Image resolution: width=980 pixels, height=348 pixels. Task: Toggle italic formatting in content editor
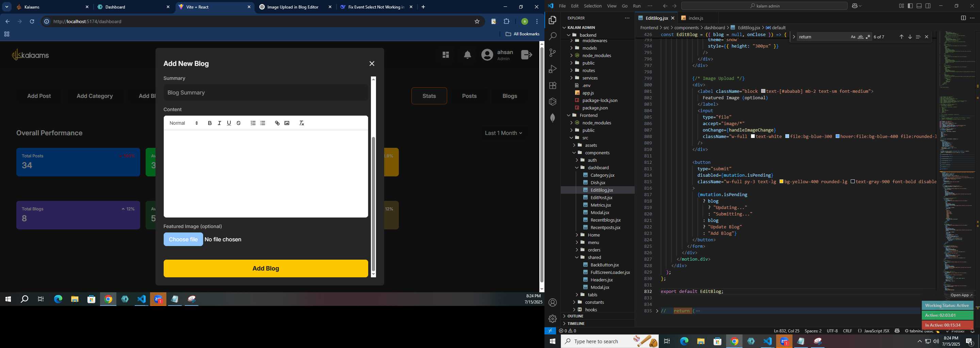219,123
